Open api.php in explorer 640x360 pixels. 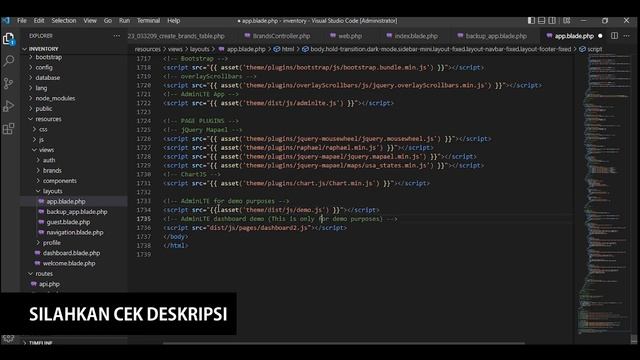pos(49,284)
